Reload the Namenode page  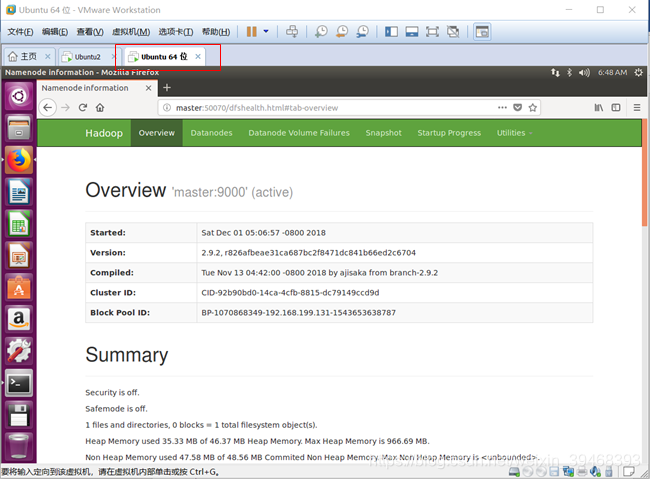point(82,108)
